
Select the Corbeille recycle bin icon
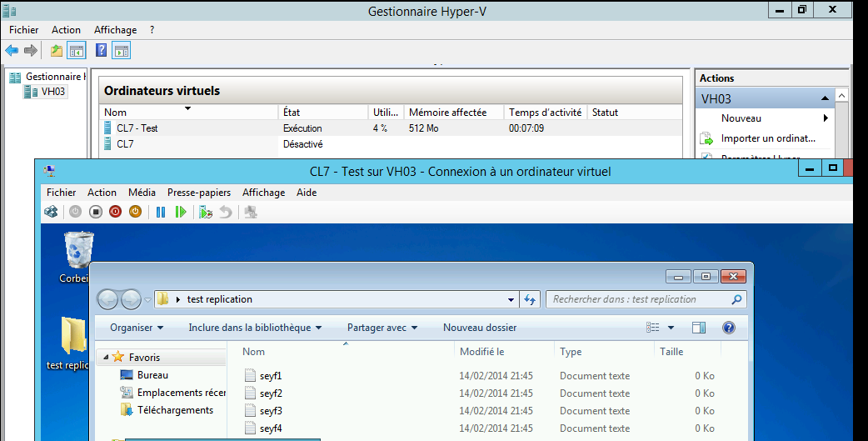coord(79,250)
